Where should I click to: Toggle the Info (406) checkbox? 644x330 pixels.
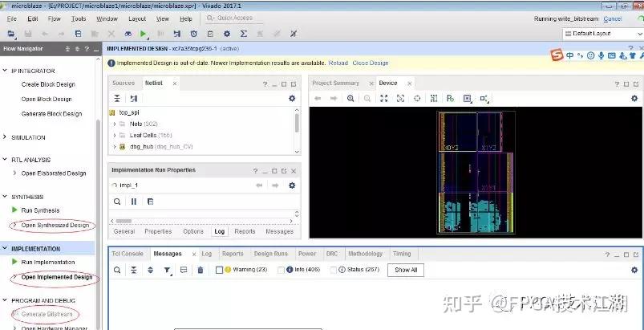pos(281,270)
